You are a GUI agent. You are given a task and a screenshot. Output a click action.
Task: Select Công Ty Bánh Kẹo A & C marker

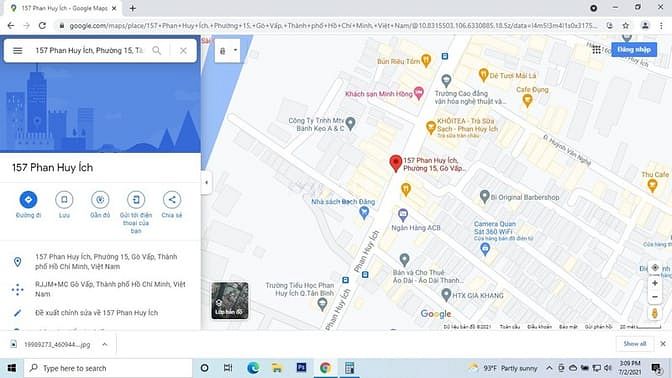[351, 123]
